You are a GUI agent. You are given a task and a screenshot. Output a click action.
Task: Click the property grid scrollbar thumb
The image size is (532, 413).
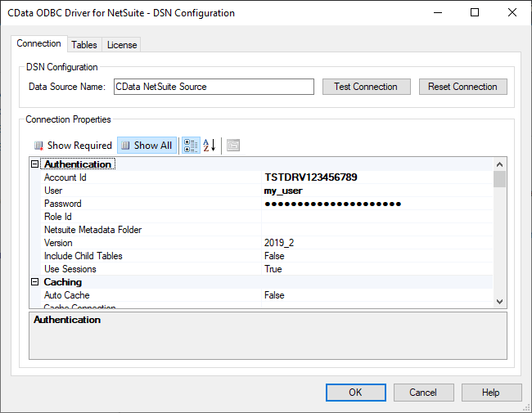[499, 179]
